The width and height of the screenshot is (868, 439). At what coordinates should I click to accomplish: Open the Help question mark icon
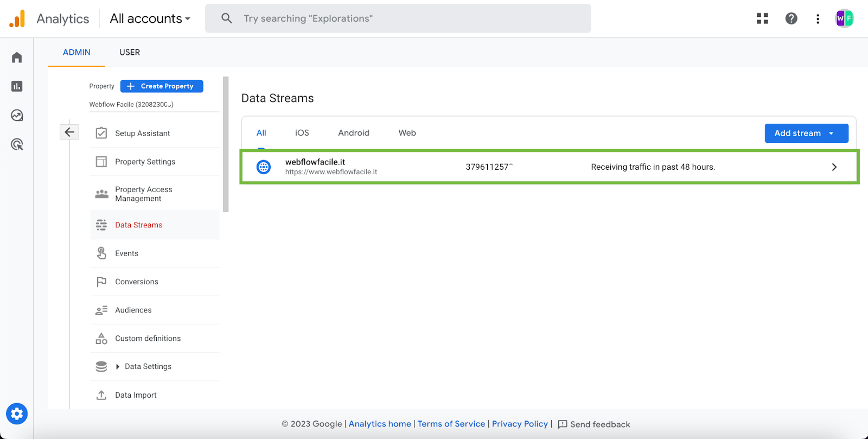pyautogui.click(x=792, y=18)
